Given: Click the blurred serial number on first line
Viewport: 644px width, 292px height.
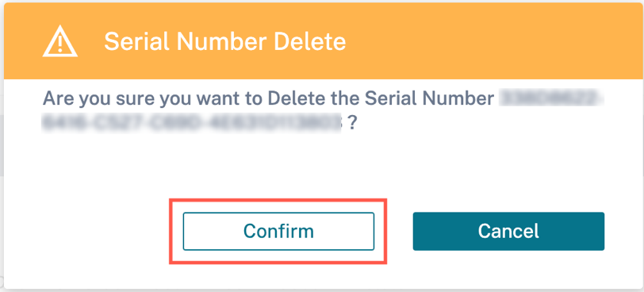Looking at the screenshot, I should [552, 98].
